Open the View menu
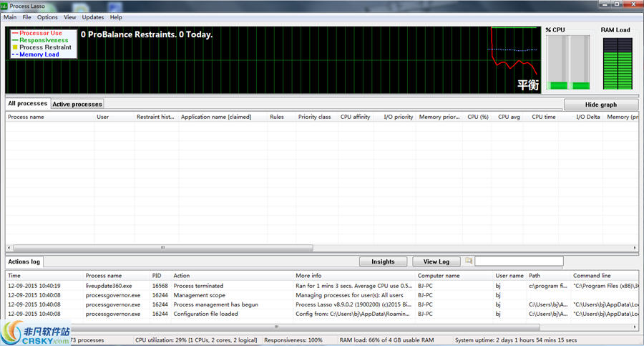 [70, 17]
